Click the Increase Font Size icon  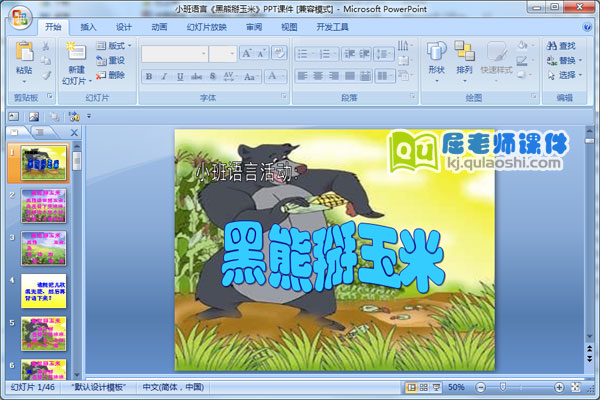tap(247, 53)
